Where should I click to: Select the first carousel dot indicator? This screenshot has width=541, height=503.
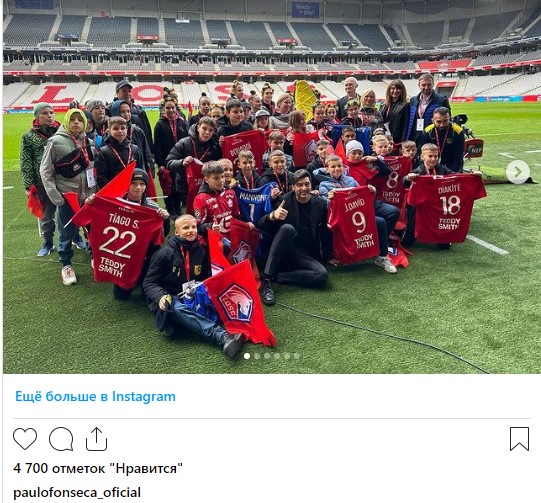click(x=247, y=356)
